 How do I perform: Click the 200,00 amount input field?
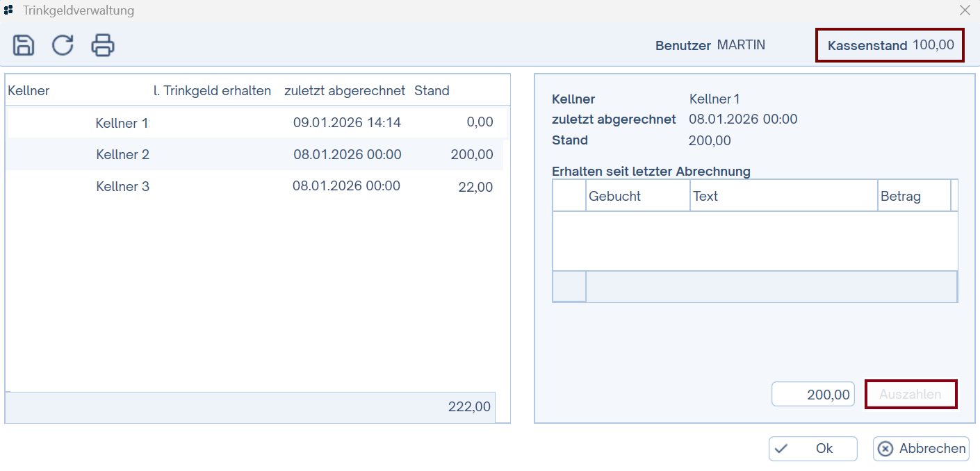[x=812, y=394]
